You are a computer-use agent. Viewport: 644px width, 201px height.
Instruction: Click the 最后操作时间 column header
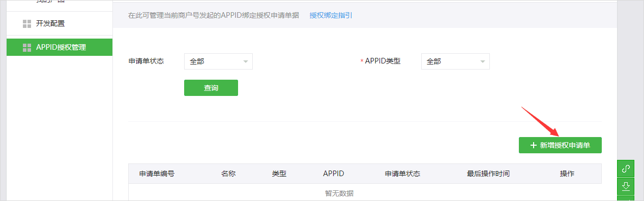tap(488, 174)
